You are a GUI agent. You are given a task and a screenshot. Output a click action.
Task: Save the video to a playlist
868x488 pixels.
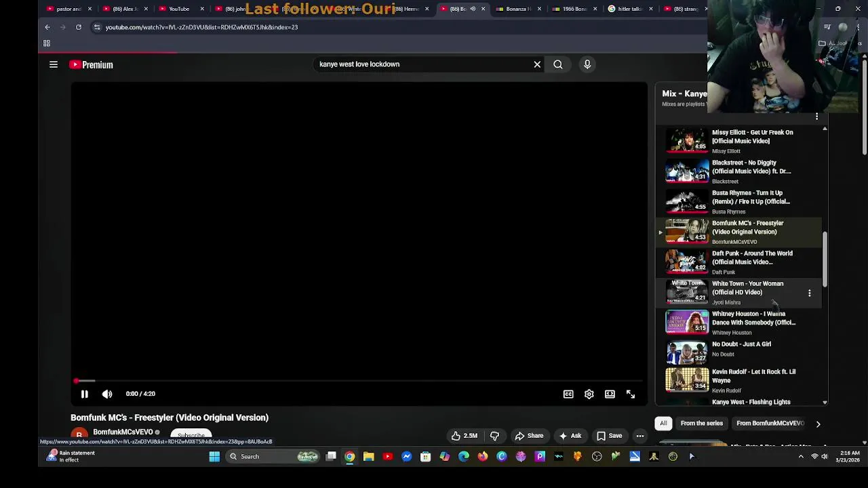tap(609, 436)
